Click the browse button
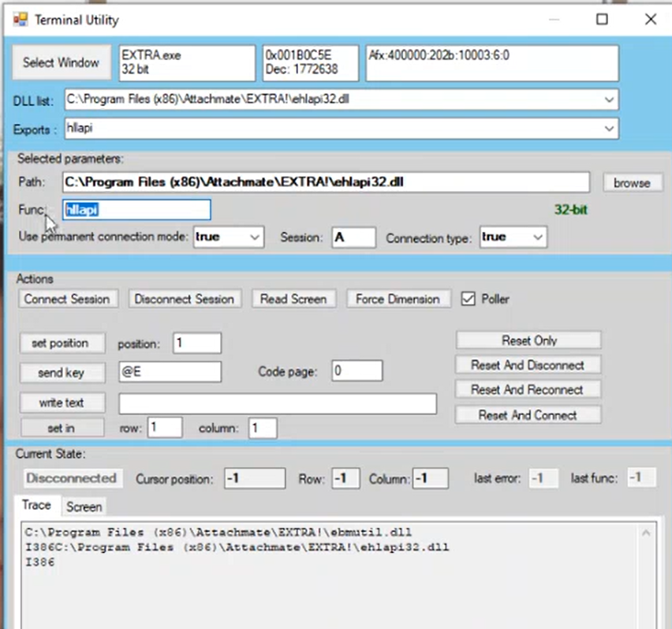672x629 pixels. coord(632,183)
